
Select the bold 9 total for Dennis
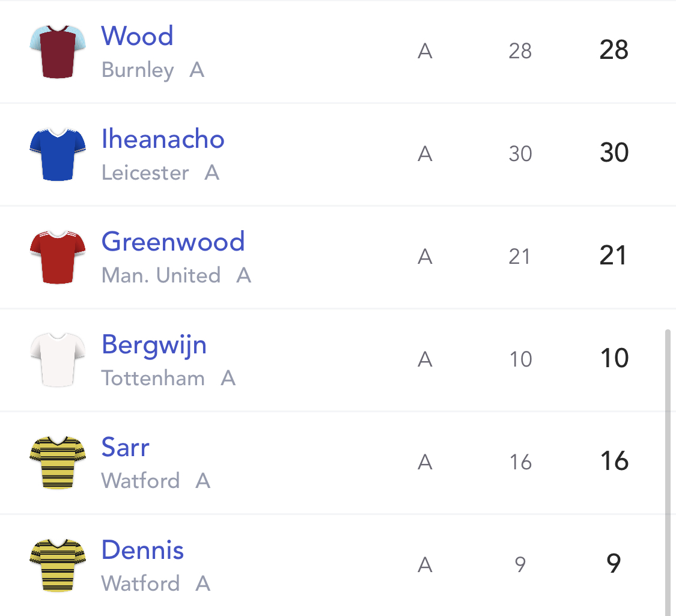pos(614,563)
